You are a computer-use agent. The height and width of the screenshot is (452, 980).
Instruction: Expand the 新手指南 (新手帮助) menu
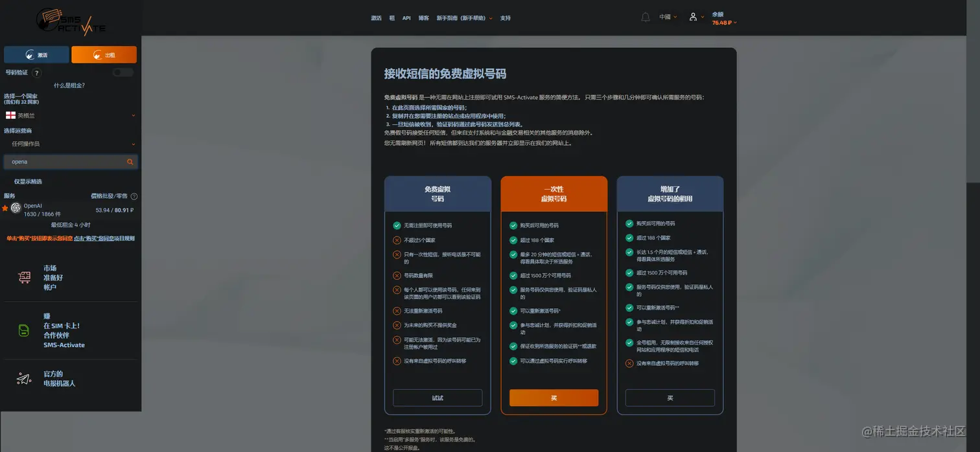coord(464,18)
